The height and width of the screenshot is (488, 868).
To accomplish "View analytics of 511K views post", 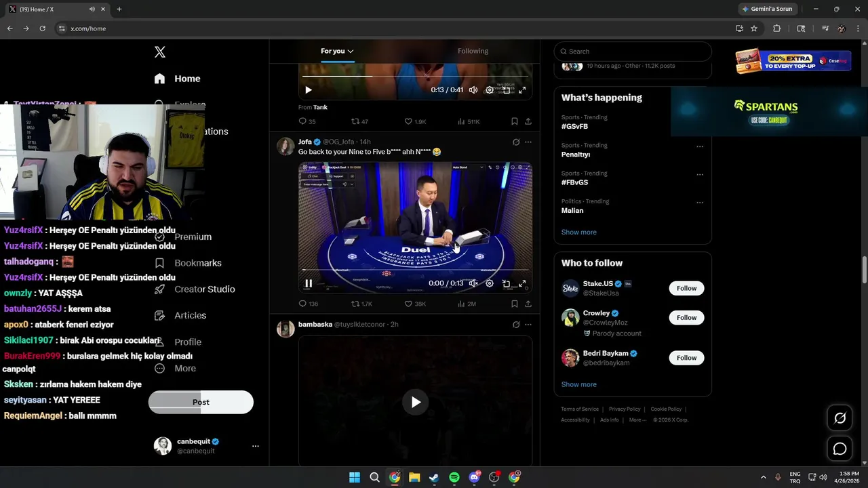I will point(469,121).
